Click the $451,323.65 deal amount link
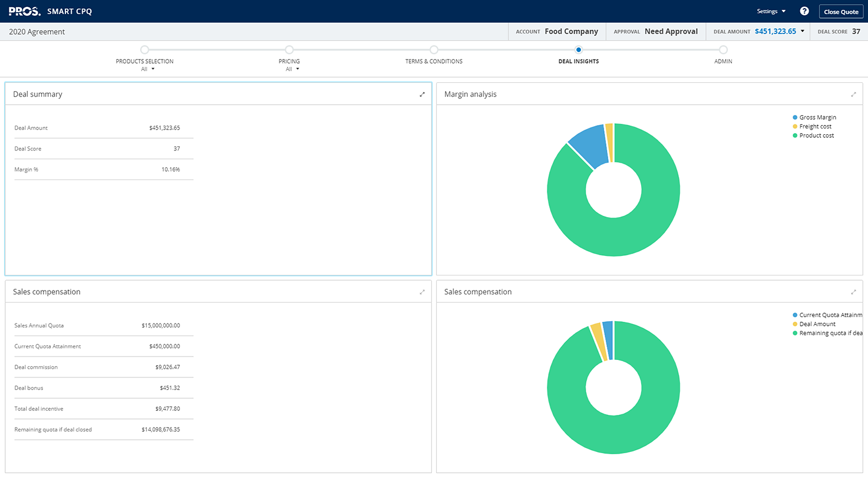 (775, 31)
